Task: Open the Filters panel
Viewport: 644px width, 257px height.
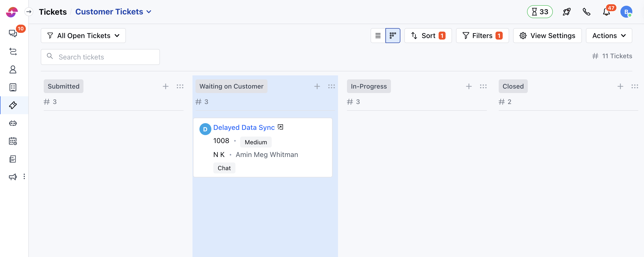Action: pos(482,36)
